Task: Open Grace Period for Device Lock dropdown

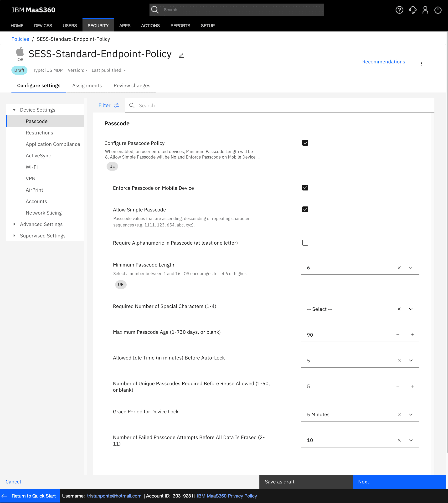Action: 411,415
